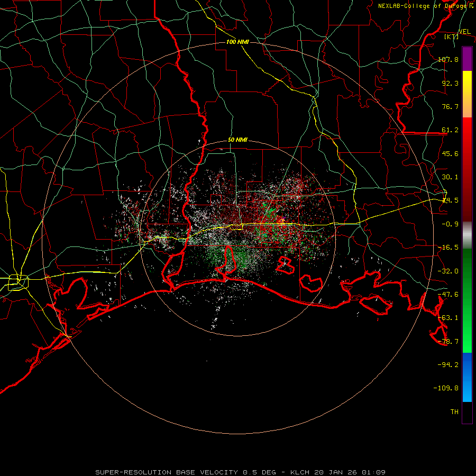Click the 100 NMI range ring label
The image size is (476, 476).
[237, 42]
